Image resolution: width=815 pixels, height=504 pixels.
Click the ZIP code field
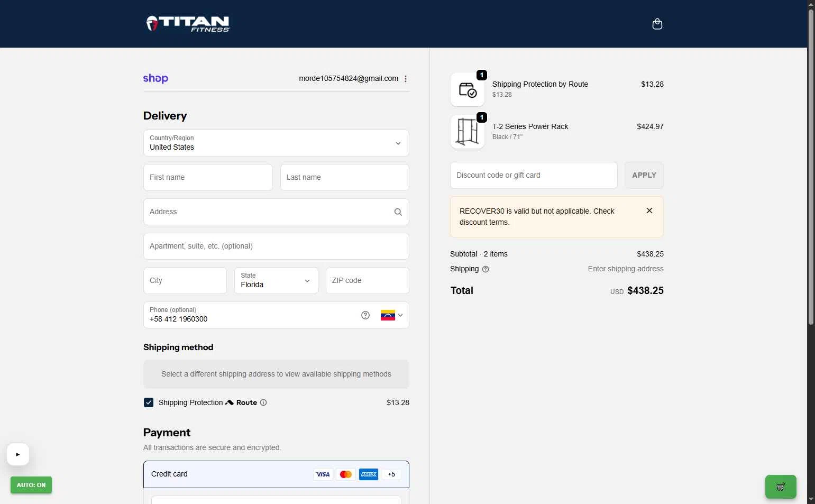(x=368, y=281)
